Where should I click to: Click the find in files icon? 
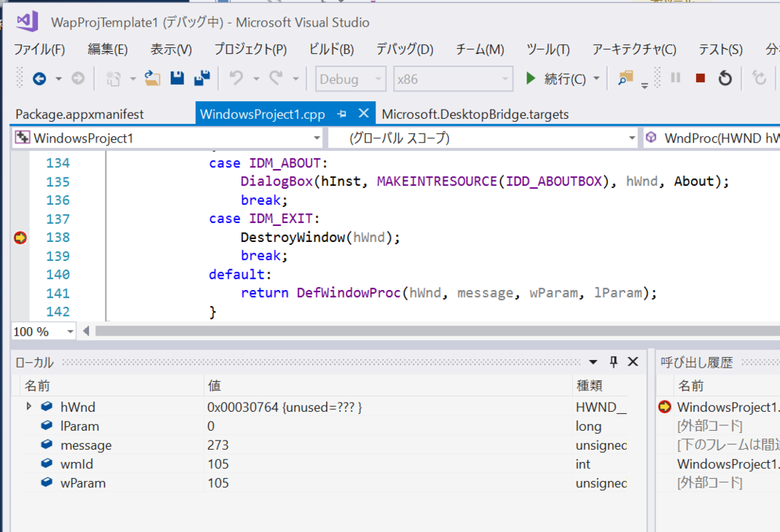pos(625,78)
